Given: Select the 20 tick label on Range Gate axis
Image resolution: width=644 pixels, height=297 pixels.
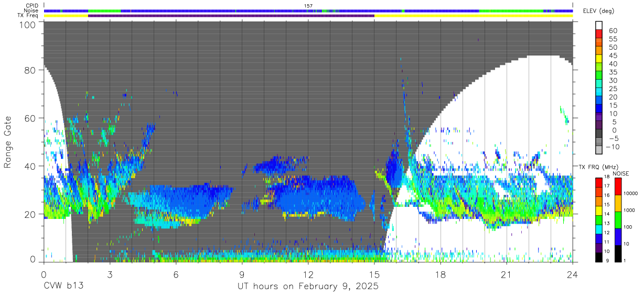Looking at the screenshot, I should pos(31,214).
